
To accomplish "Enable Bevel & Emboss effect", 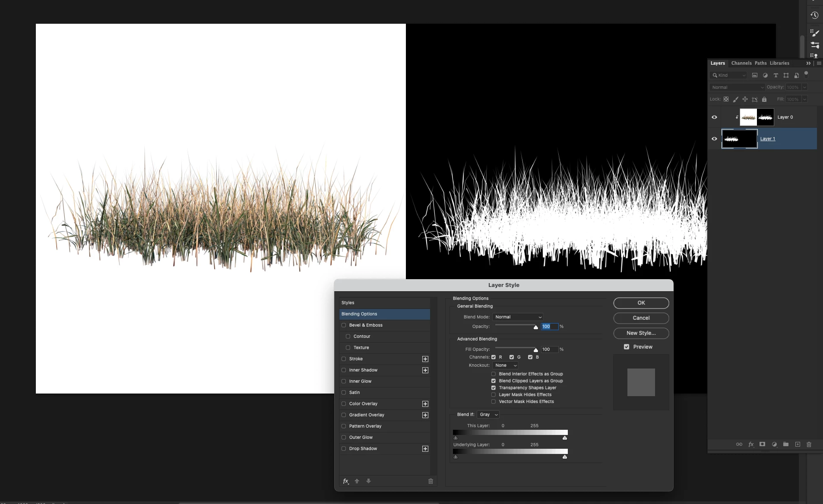I will [344, 325].
